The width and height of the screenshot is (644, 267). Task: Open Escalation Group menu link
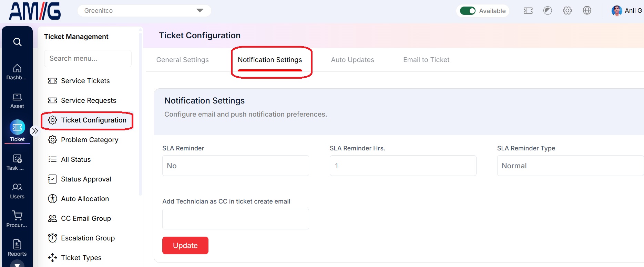[x=88, y=238]
